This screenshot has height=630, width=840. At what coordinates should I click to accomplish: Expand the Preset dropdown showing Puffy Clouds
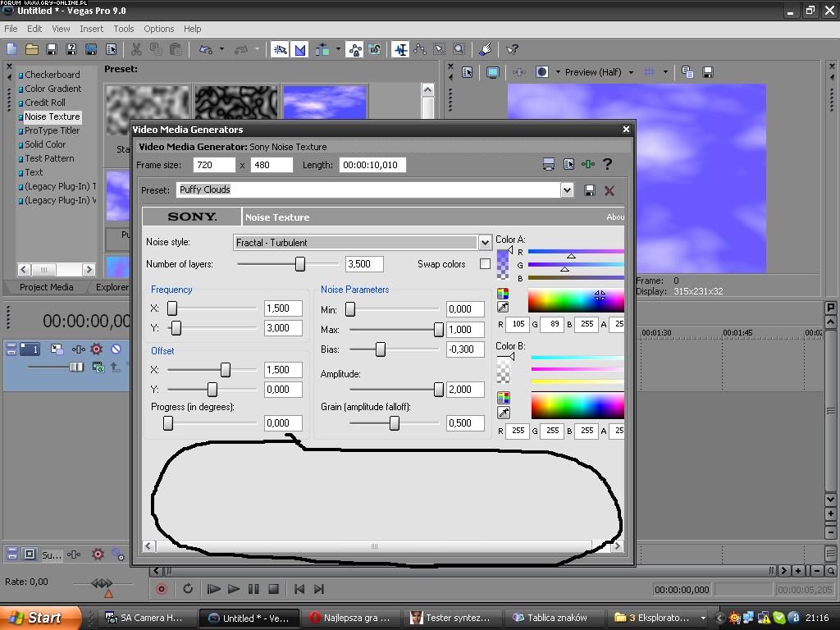(568, 190)
